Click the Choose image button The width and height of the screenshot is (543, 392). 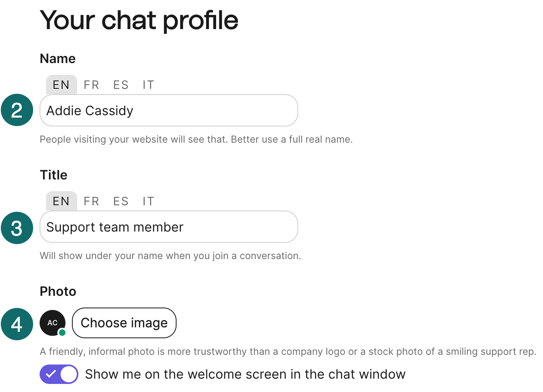(x=124, y=322)
